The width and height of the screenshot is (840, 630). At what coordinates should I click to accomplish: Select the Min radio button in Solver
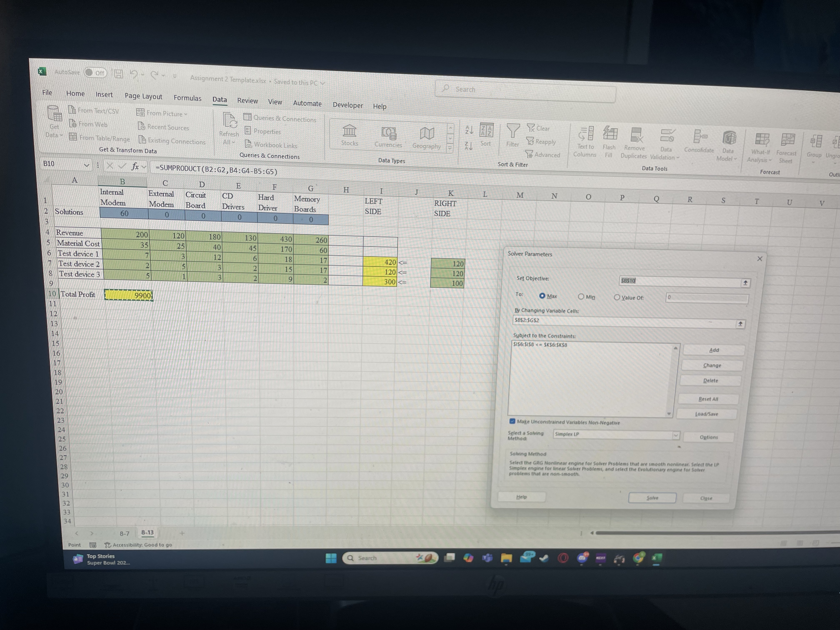(581, 297)
